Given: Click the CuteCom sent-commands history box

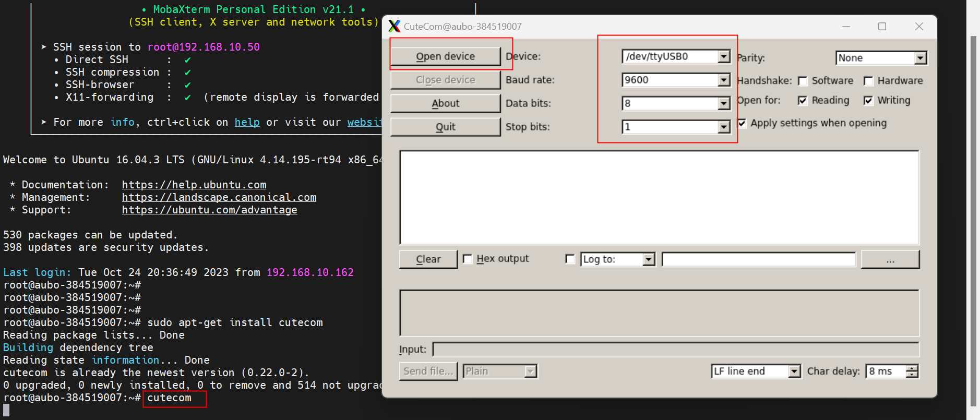Looking at the screenshot, I should click(x=659, y=313).
